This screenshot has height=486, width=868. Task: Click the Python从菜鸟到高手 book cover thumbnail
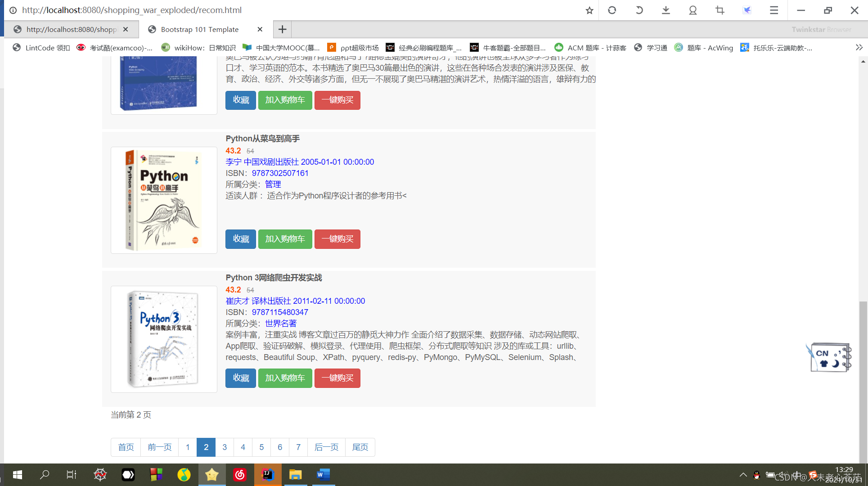coord(164,200)
